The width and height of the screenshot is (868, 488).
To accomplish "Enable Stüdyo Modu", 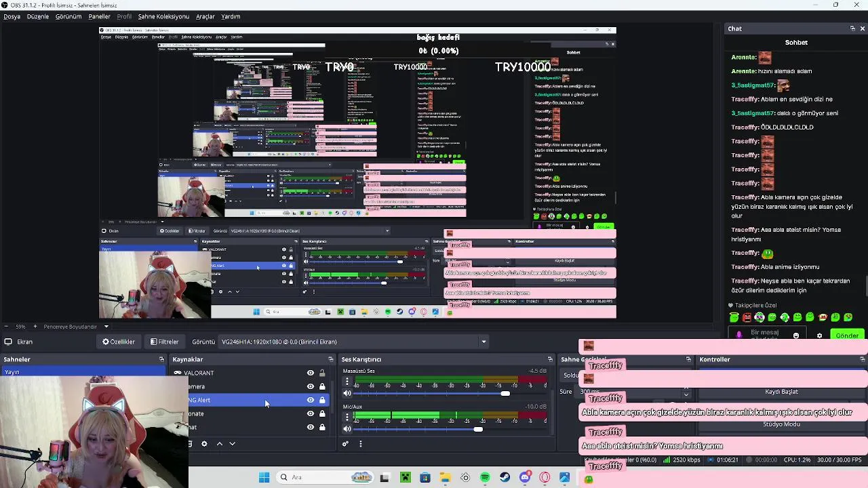I will click(781, 424).
